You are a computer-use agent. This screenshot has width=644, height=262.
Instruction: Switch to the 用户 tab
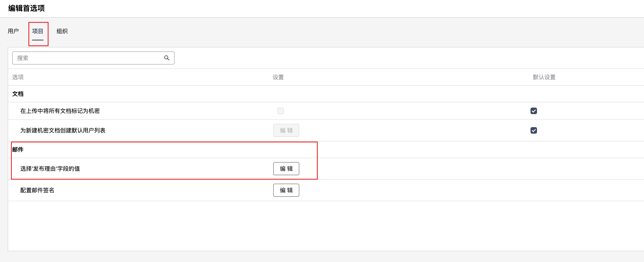pyautogui.click(x=13, y=31)
